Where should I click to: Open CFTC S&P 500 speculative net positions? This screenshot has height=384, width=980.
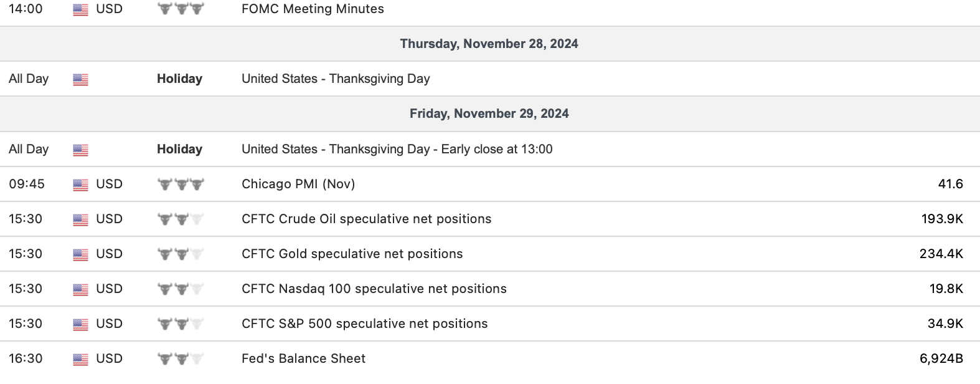point(364,324)
